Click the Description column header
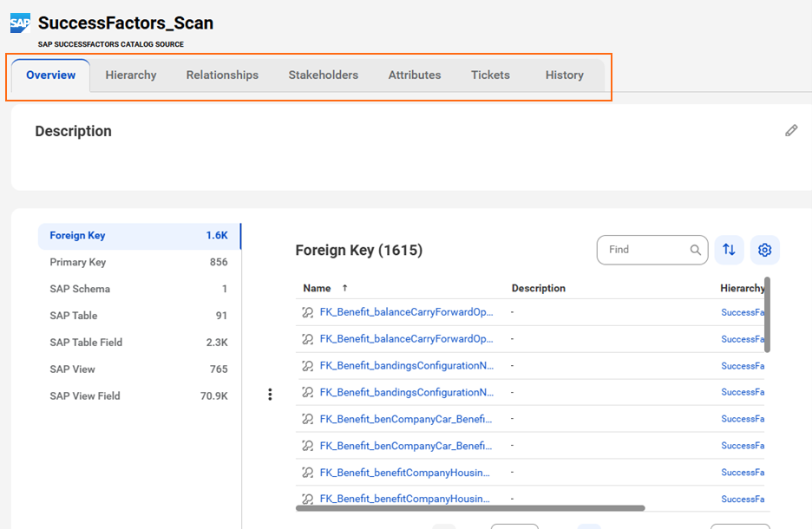Viewport: 812px width, 529px height. [539, 288]
